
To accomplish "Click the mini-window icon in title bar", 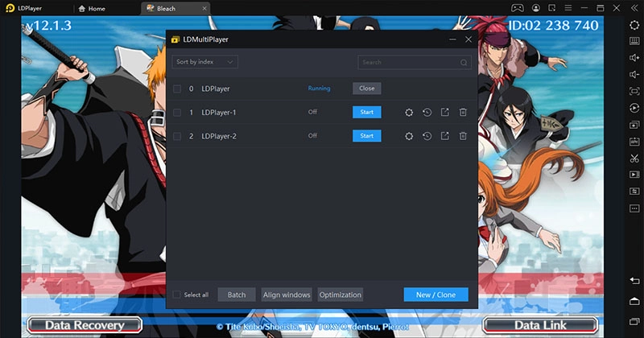I will tap(552, 8).
